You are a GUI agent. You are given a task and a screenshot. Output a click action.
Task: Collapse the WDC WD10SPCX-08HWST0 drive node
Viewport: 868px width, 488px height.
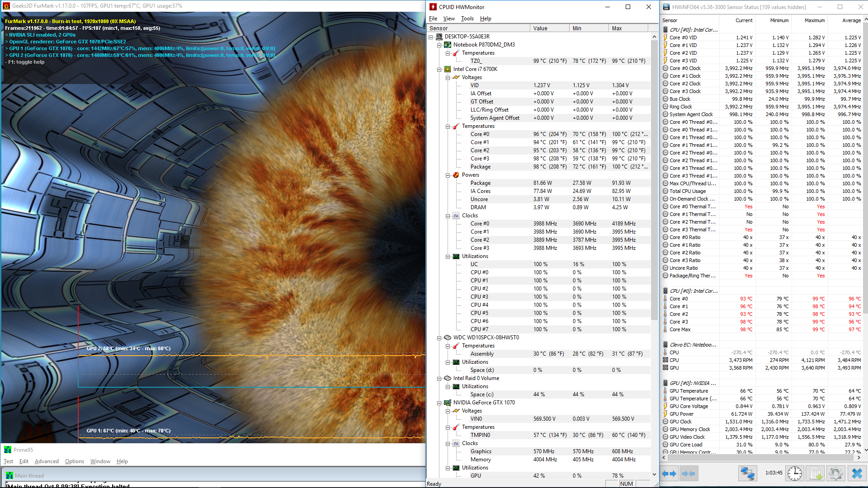point(439,338)
